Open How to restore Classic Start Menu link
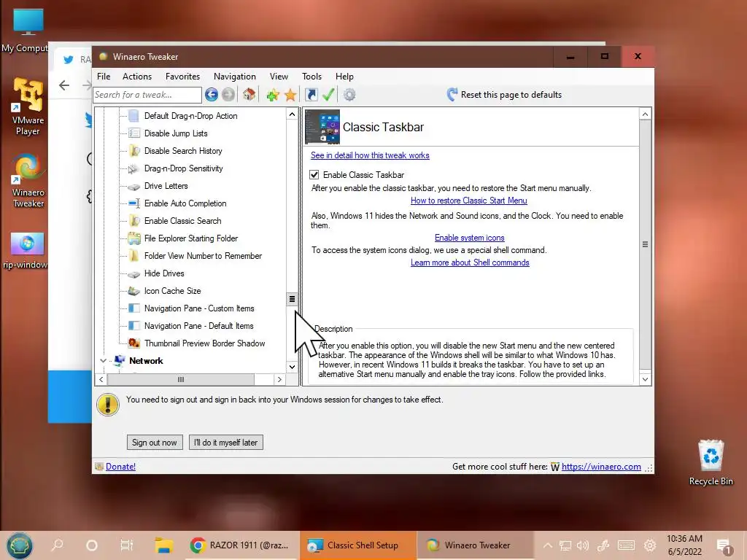The height and width of the screenshot is (560, 747). [x=469, y=201]
